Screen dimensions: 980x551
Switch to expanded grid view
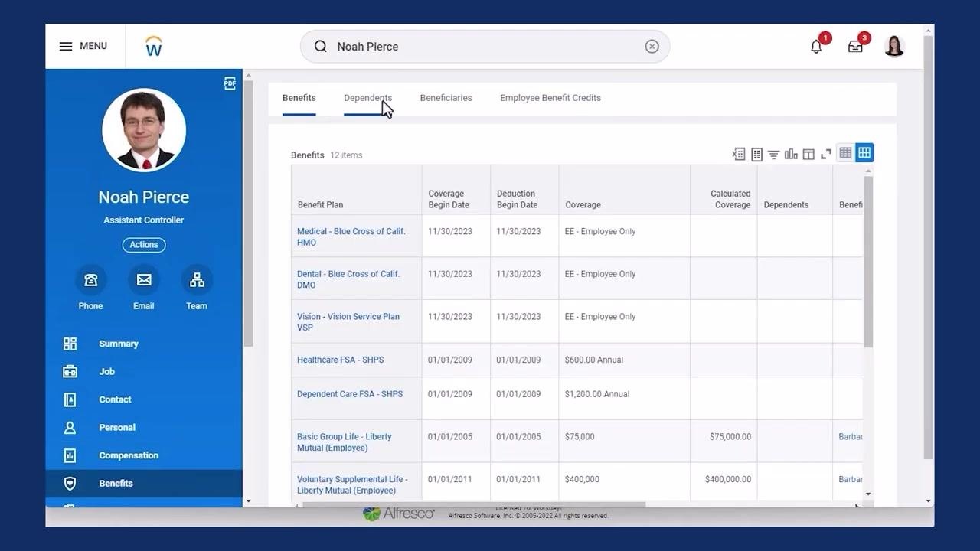[864, 153]
